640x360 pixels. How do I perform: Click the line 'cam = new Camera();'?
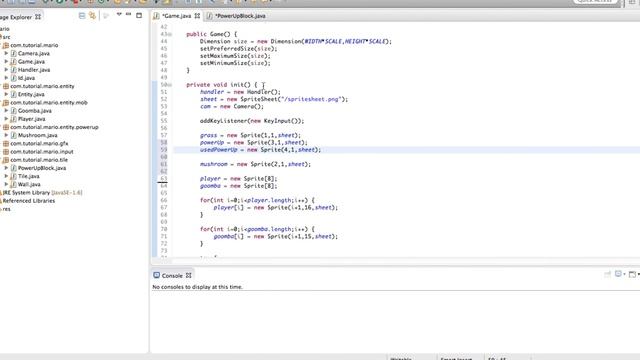pyautogui.click(x=232, y=107)
